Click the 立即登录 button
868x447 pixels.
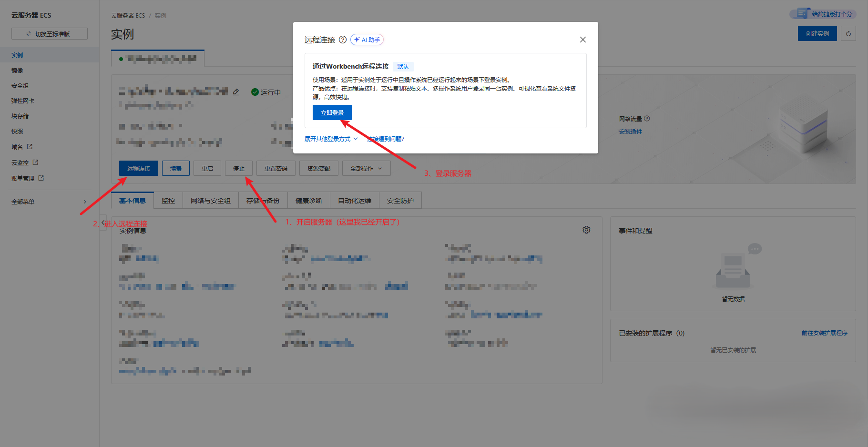coord(332,112)
